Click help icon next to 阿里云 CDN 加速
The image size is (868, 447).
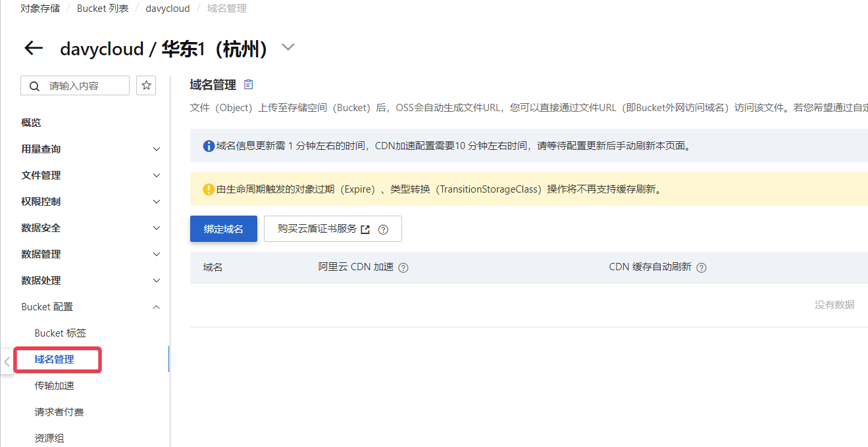(x=403, y=268)
